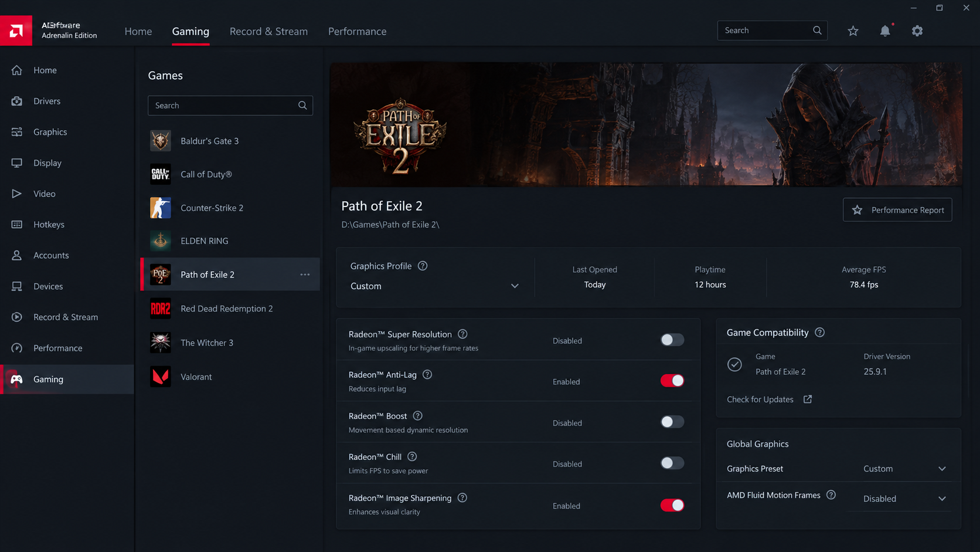Open Path of Exile 2 three-dot options
Viewport: 980px width, 552px height.
305,275
